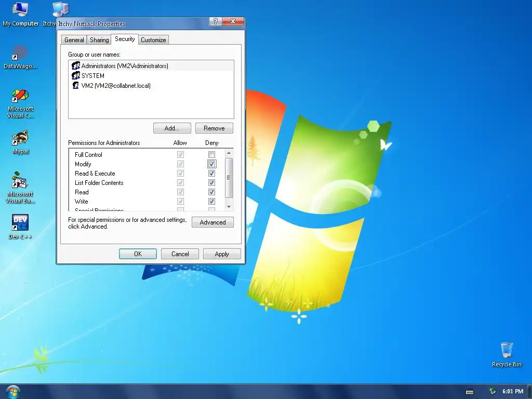Uncheck Deny for Read

pyautogui.click(x=212, y=192)
